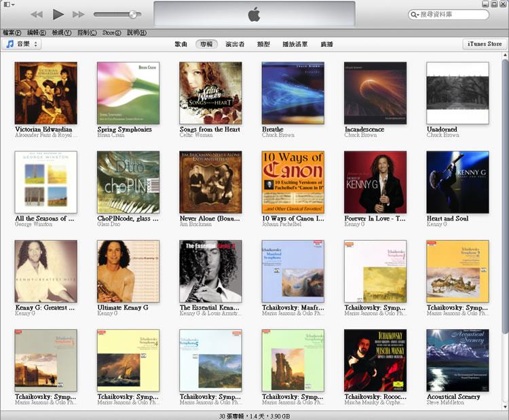Click the volume slider knob
The width and height of the screenshot is (509, 420).
133,14
